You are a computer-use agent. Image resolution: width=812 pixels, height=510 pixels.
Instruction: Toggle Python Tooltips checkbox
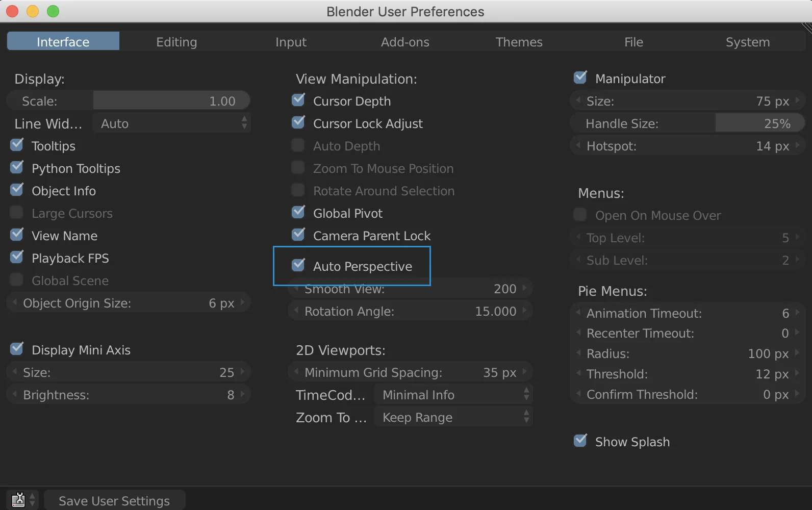pyautogui.click(x=17, y=168)
